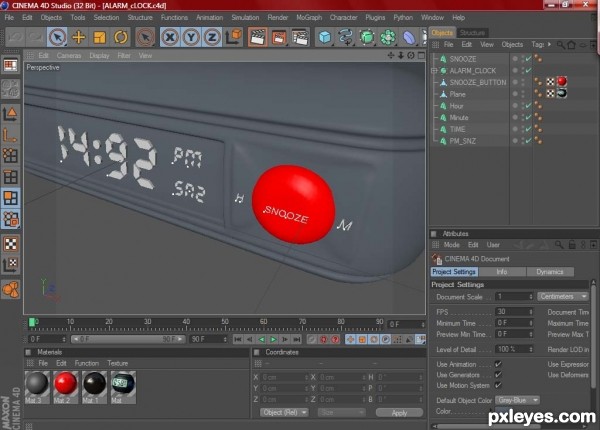Open the Centimeters unit dropdown
600x430 pixels.
tap(562, 296)
